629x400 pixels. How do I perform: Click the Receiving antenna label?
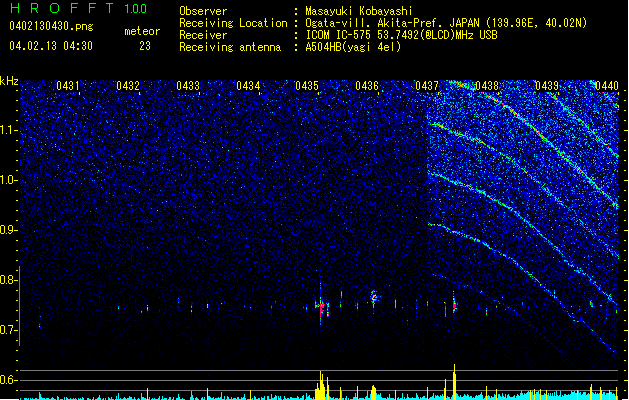230,47
